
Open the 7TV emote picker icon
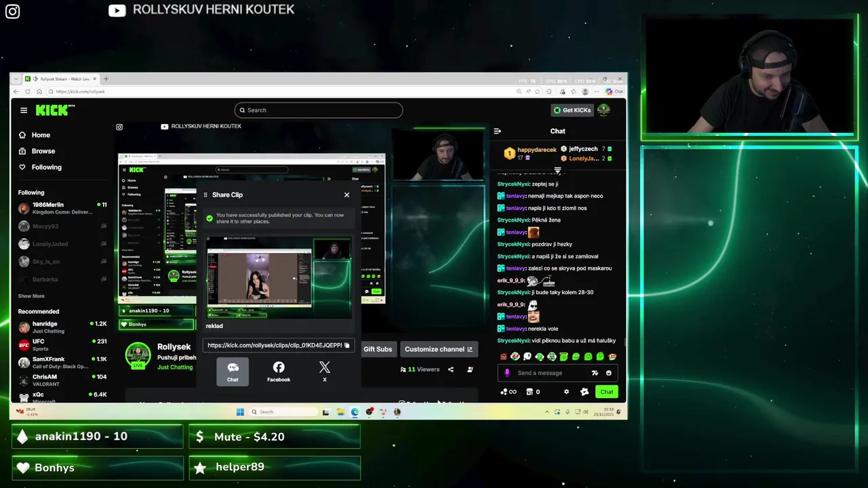(x=595, y=373)
